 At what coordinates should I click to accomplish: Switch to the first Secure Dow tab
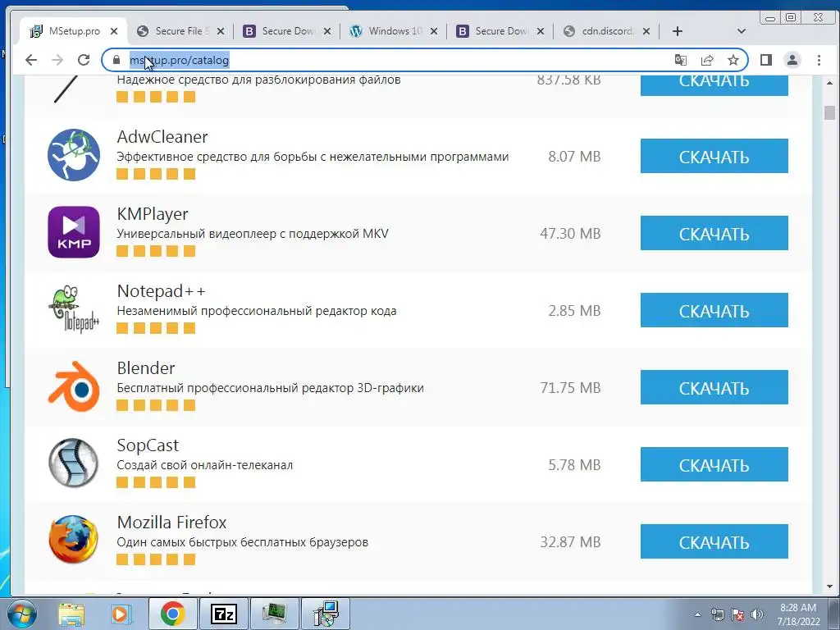point(286,31)
